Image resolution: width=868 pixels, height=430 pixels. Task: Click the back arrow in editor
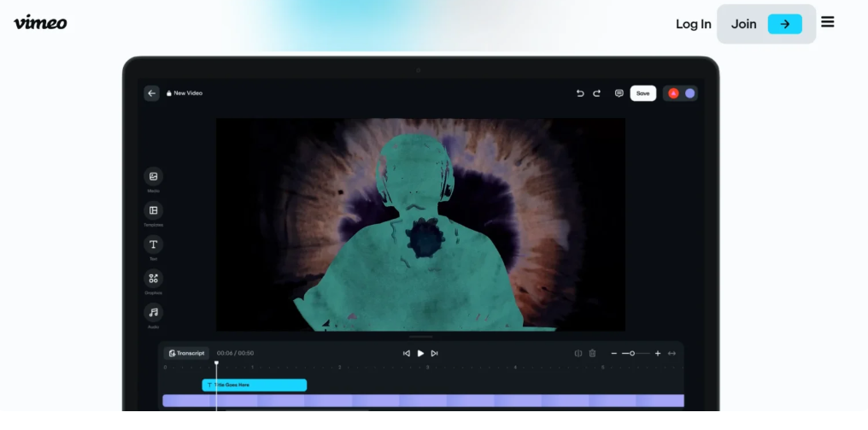pyautogui.click(x=151, y=93)
